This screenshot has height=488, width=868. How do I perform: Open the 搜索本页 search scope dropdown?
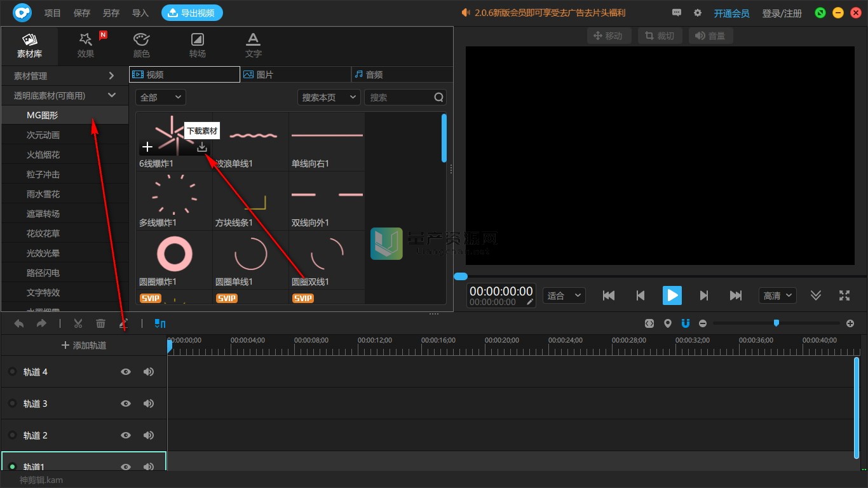pyautogui.click(x=329, y=97)
